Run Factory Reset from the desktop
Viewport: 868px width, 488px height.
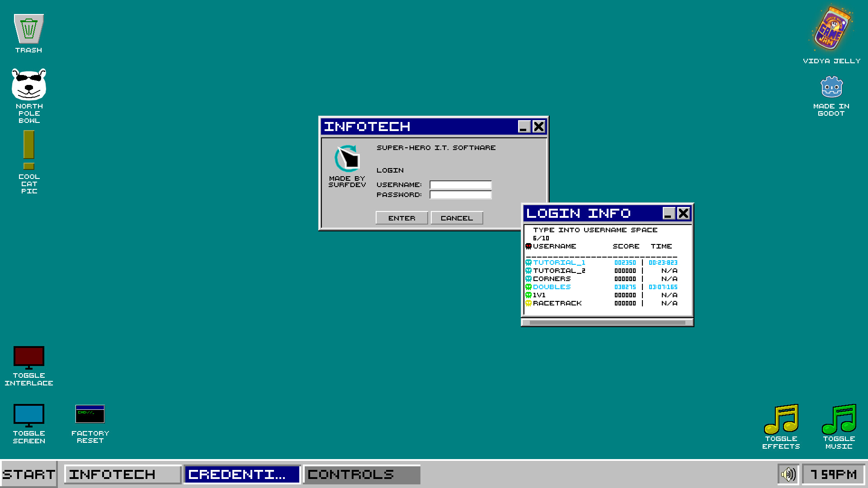click(90, 414)
